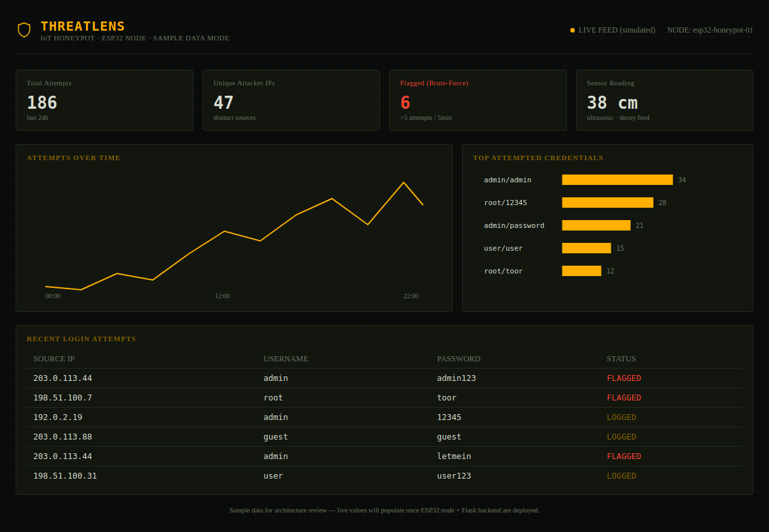Image resolution: width=769 pixels, height=532 pixels.
Task: Click the root/12345 credential bar
Action: point(607,203)
